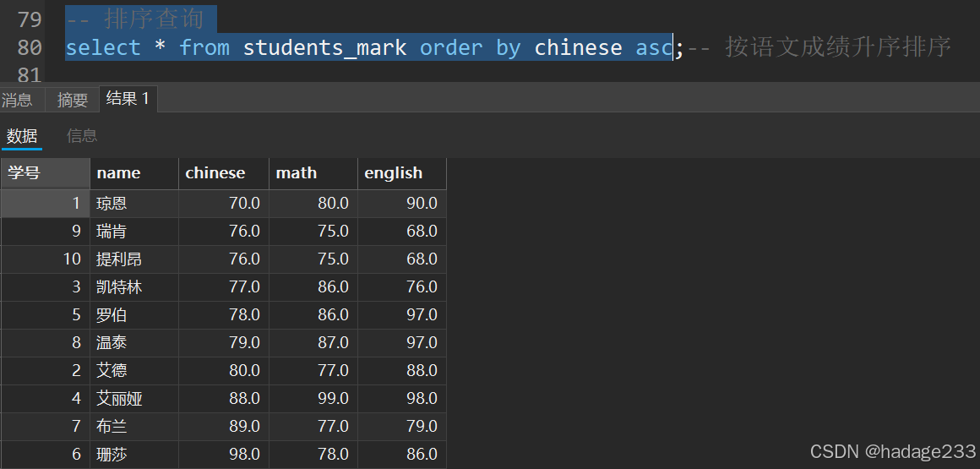Select the cell containing 珊莎
This screenshot has height=469, width=980.
pos(134,454)
